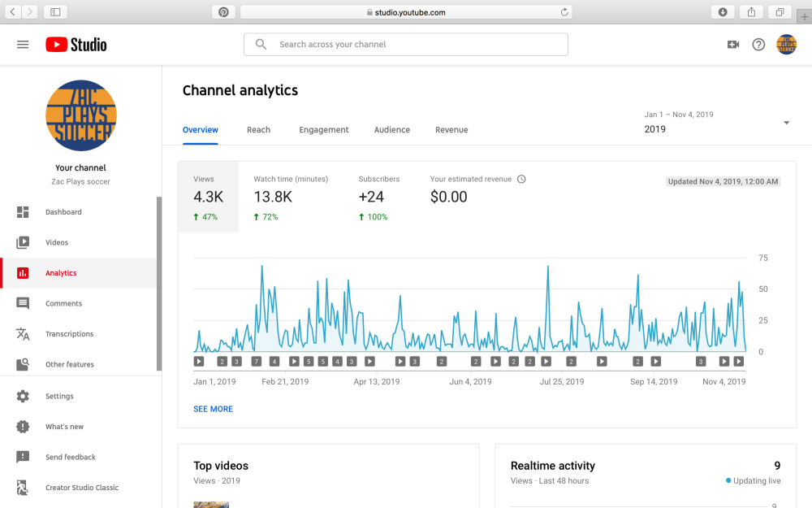Open the account avatar menu
This screenshot has height=508, width=812.
point(786,45)
